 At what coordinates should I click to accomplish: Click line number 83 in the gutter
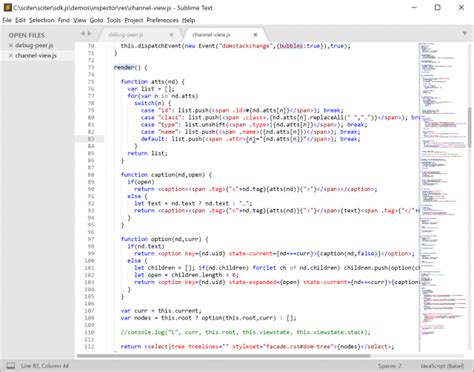[x=91, y=139]
